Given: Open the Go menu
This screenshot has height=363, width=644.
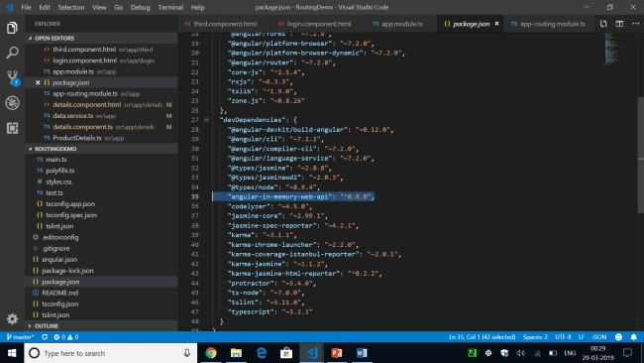Looking at the screenshot, I should pyautogui.click(x=118, y=7).
